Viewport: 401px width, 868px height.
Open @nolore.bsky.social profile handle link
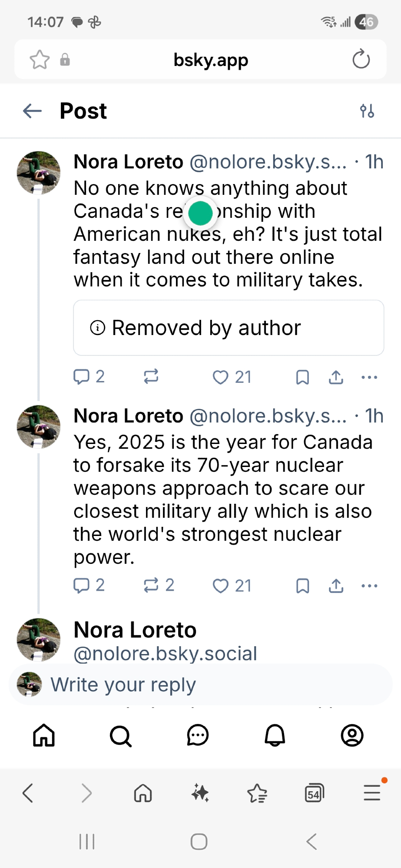coord(165,654)
